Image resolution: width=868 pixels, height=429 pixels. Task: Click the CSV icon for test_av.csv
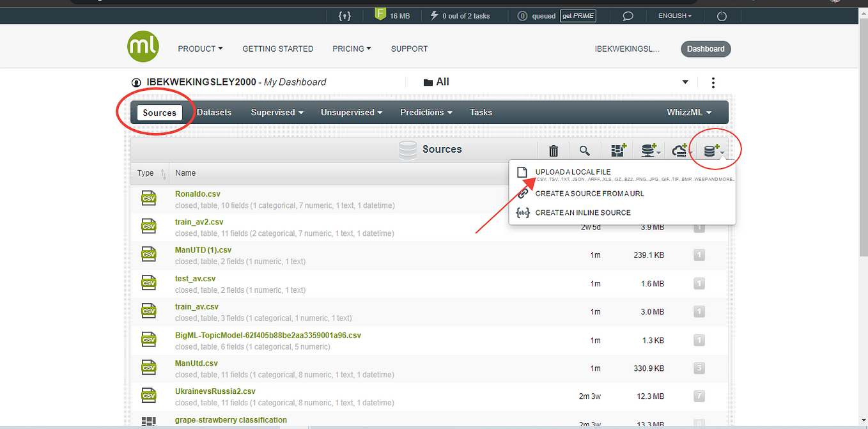[148, 283]
